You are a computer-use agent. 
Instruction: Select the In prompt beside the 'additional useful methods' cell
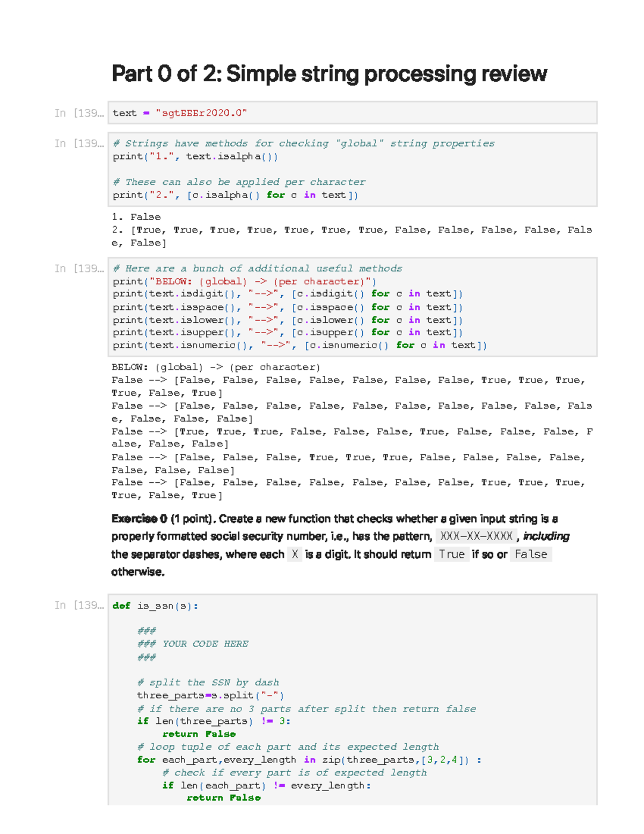click(x=79, y=269)
